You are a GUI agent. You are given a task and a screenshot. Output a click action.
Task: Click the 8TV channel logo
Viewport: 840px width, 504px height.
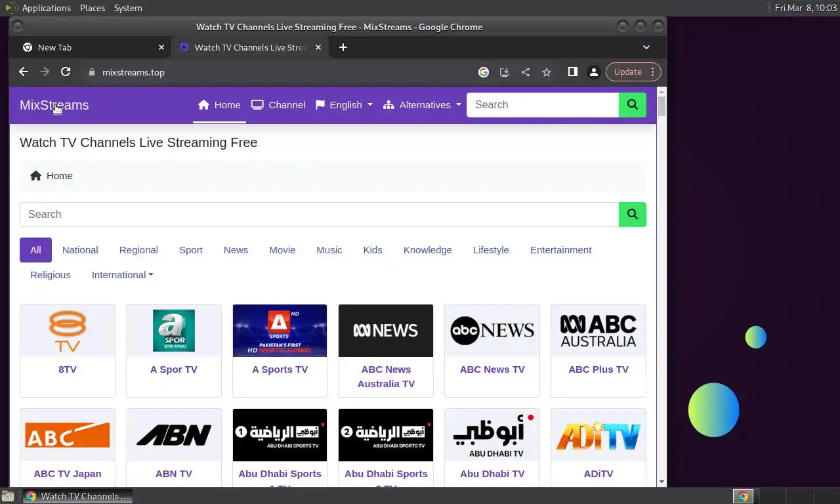[68, 331]
